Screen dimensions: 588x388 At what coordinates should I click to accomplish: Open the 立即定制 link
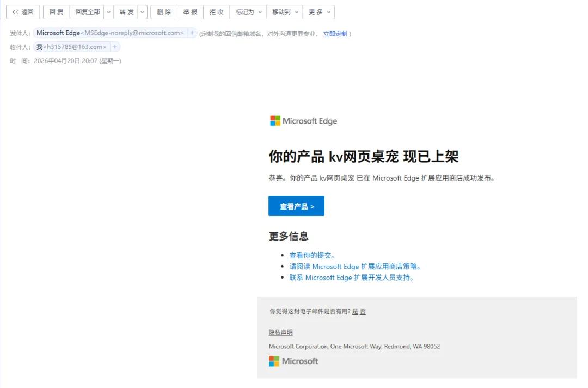coord(335,34)
